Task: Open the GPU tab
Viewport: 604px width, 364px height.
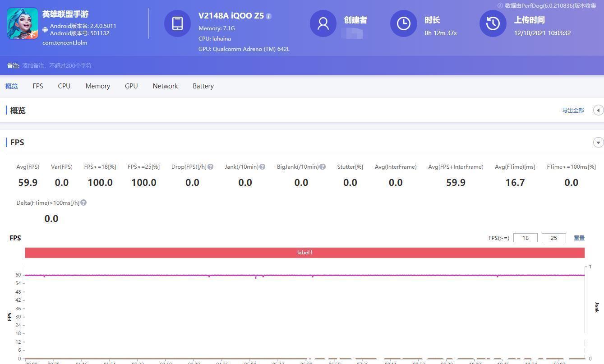Action: (x=131, y=86)
